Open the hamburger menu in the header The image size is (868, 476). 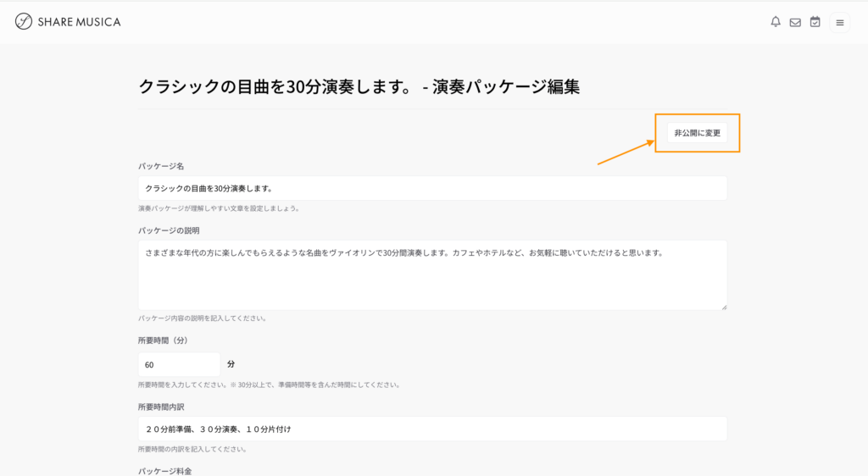click(x=839, y=23)
